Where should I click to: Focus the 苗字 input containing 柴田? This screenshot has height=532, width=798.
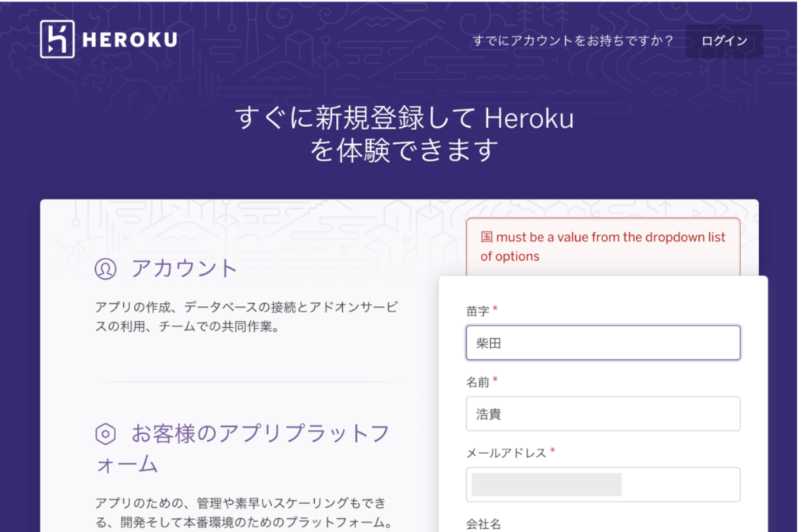click(x=603, y=343)
